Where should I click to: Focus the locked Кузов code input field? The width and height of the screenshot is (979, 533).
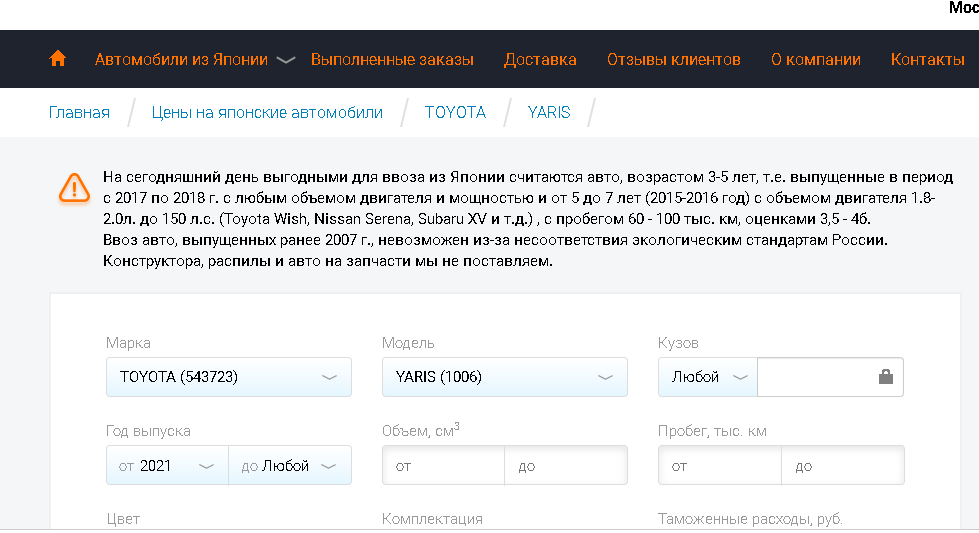click(830, 377)
